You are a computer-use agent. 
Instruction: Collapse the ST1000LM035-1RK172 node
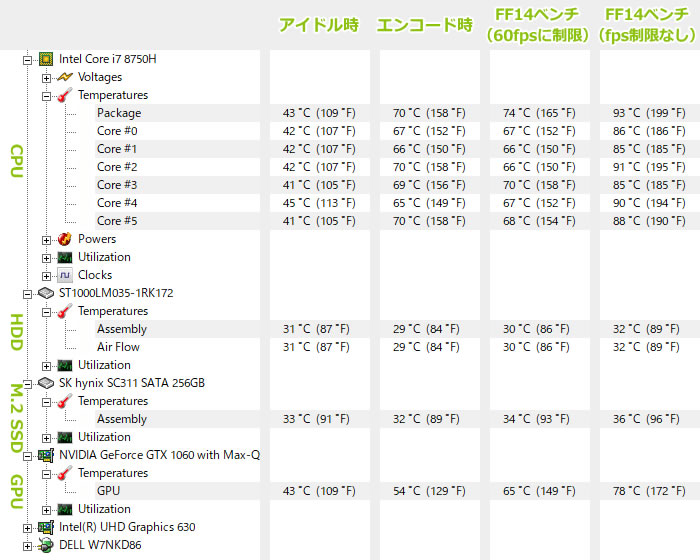(x=28, y=294)
